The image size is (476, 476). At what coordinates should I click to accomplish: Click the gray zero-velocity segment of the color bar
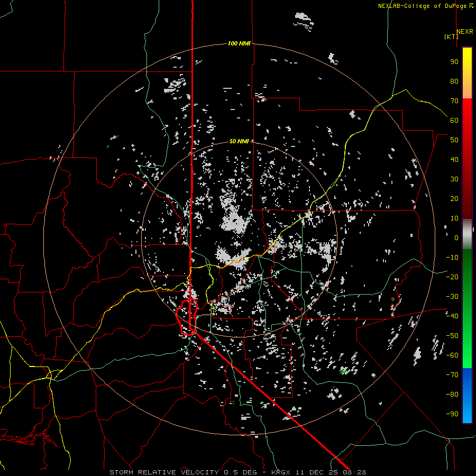pos(467,234)
